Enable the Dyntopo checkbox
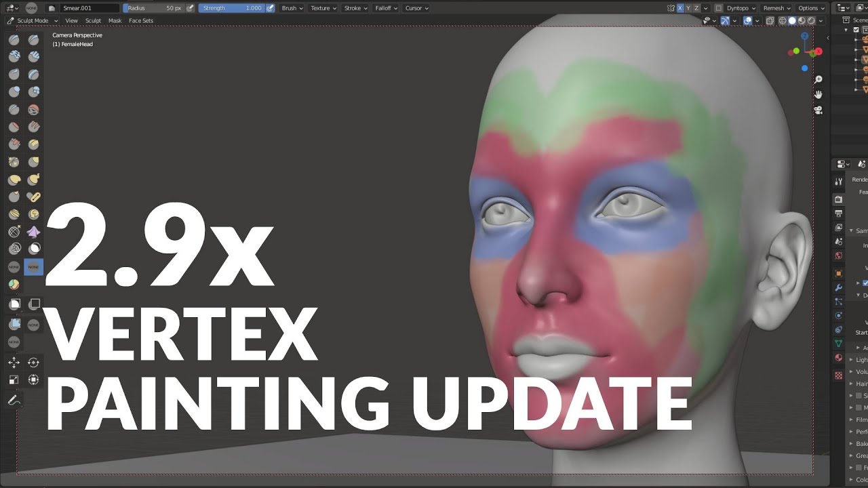868x488 pixels. click(718, 8)
